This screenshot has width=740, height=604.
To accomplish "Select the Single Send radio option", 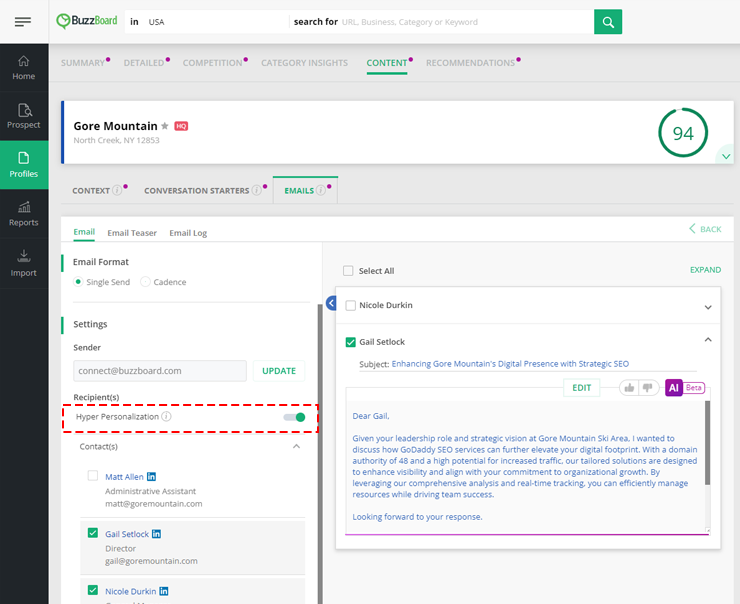I will [78, 282].
